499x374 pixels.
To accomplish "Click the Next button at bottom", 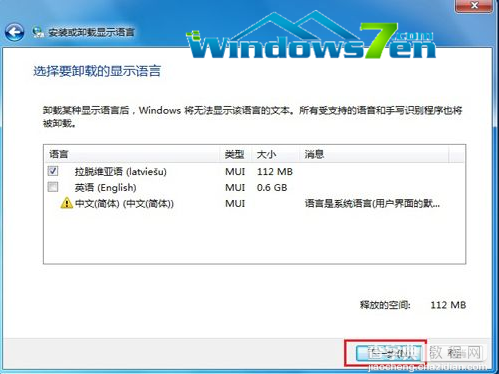I will click(388, 353).
